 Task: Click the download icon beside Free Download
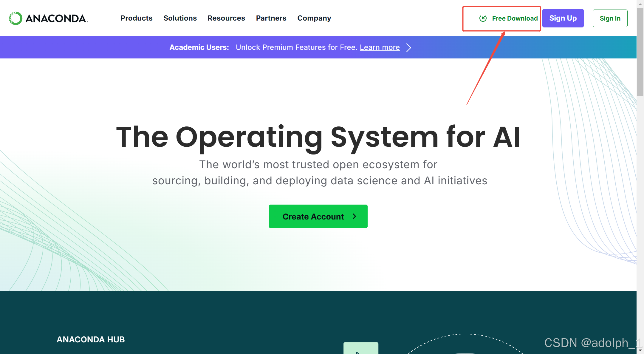coord(483,18)
